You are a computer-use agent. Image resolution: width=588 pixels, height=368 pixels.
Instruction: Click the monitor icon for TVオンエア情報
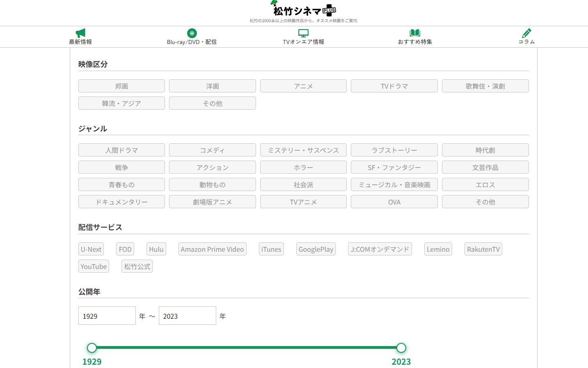303,33
